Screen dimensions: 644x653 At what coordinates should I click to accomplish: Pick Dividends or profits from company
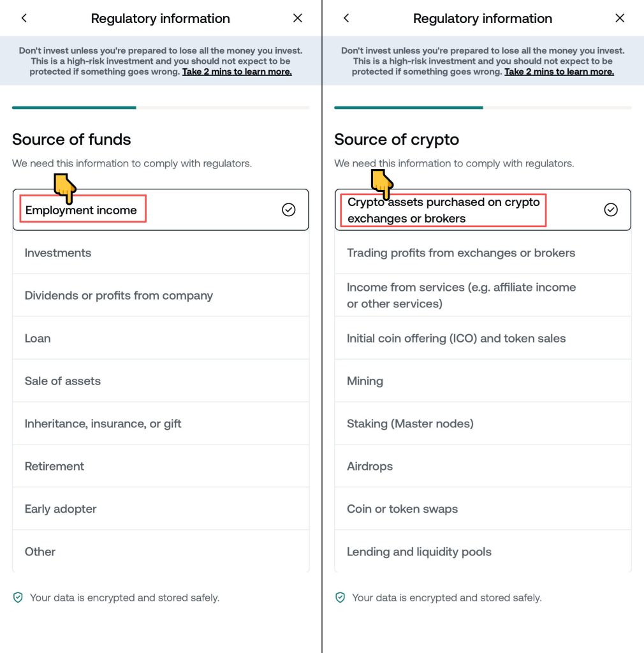point(161,296)
